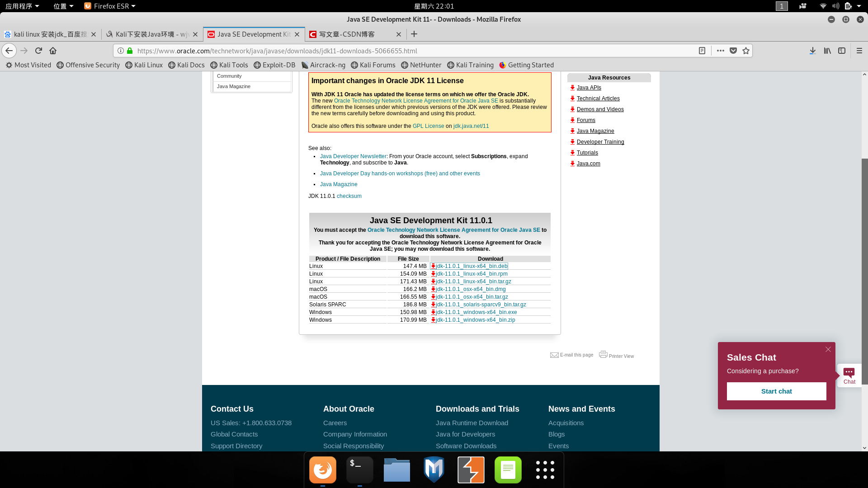This screenshot has width=868, height=488.
Task: Click the checksum link next to JDK 11.0.1
Action: click(x=349, y=196)
